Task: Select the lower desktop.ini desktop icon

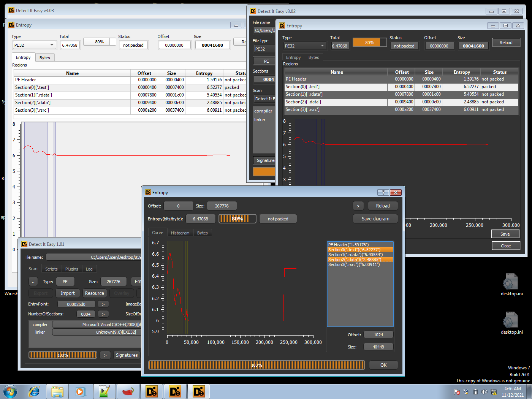Action: pos(511,323)
